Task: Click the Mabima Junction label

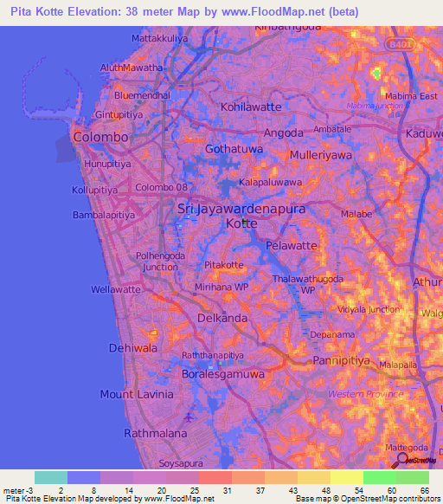Action: (x=375, y=106)
